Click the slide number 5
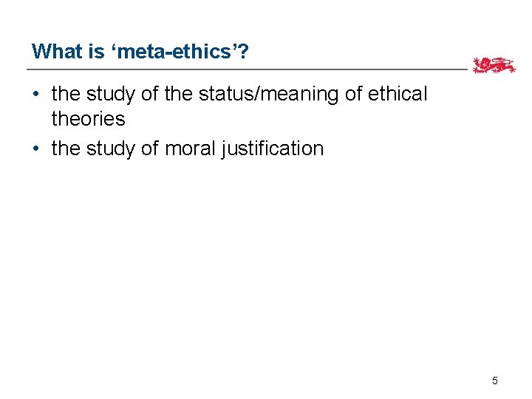 (x=495, y=381)
